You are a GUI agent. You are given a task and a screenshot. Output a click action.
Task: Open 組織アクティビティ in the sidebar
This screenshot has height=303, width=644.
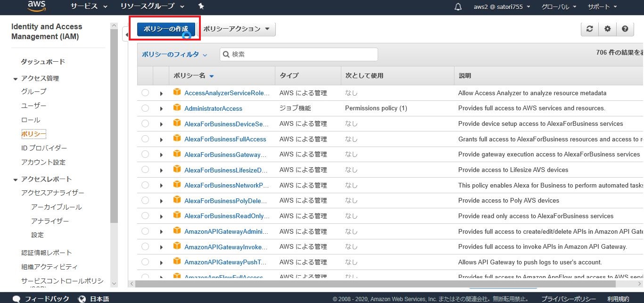pos(50,267)
